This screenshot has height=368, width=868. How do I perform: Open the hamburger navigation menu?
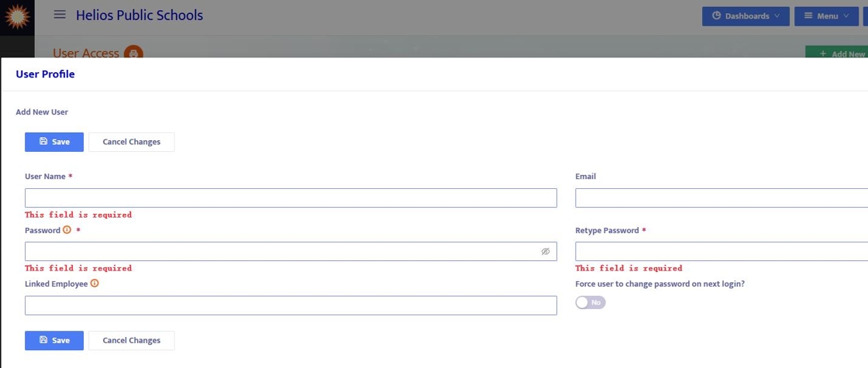(60, 15)
